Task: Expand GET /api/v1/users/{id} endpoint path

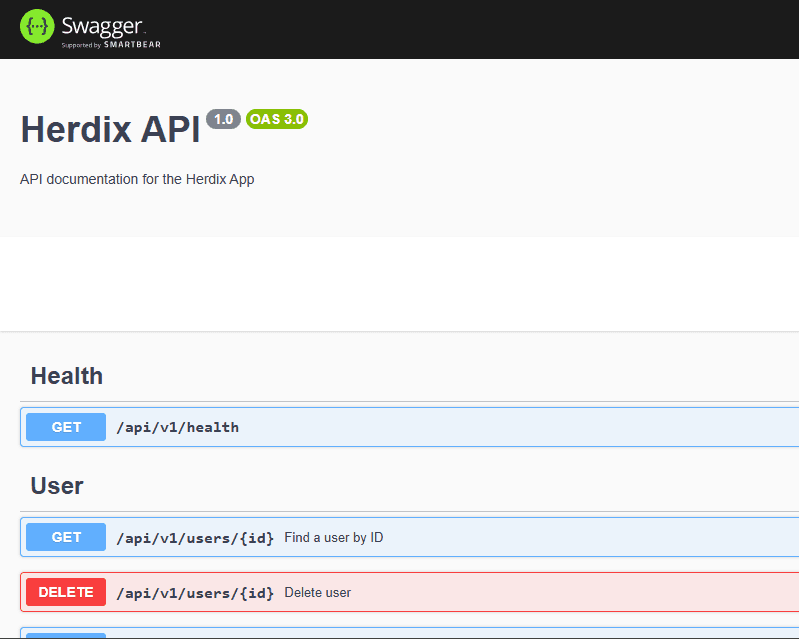Action: pyautogui.click(x=195, y=538)
